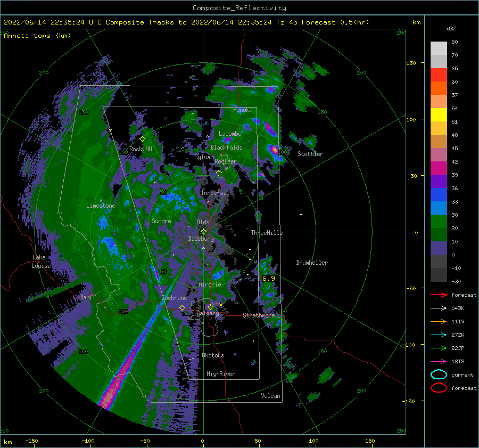This screenshot has width=479, height=448.
Task: Click the red 'forecast' ellipse legend icon
Action: click(x=439, y=388)
